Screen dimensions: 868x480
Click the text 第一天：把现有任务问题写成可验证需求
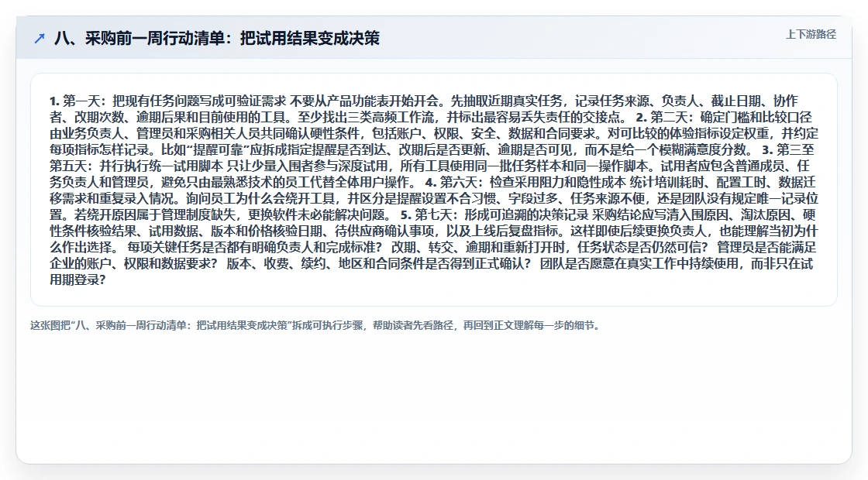174,101
